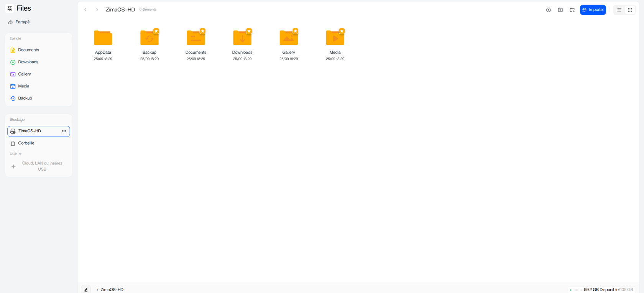Open pinned Downloads in the sidebar

pos(28,62)
